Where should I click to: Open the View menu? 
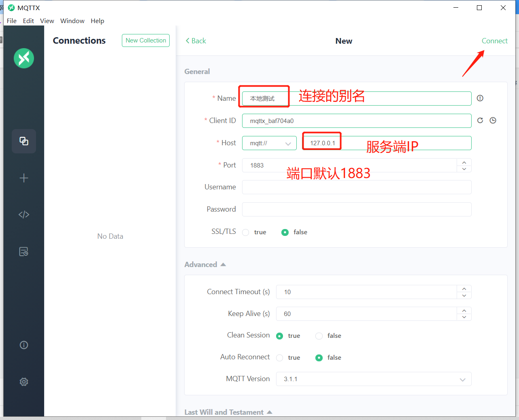click(47, 21)
